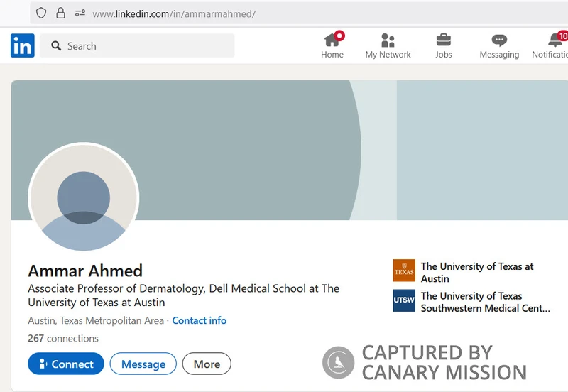Click The University of Texas at Austin link
568x392 pixels.
pos(476,272)
